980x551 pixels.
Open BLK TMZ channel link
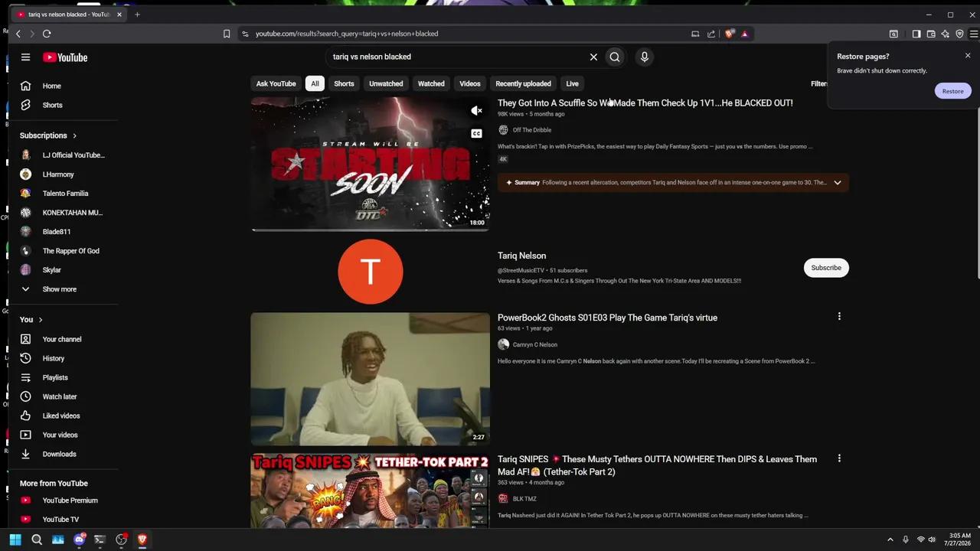524,499
